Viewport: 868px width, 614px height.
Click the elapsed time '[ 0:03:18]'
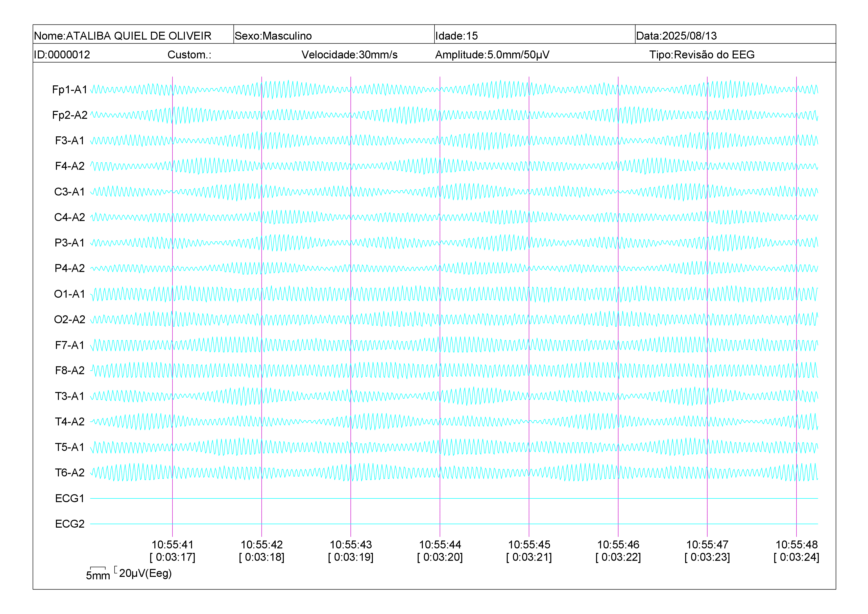coord(262,557)
